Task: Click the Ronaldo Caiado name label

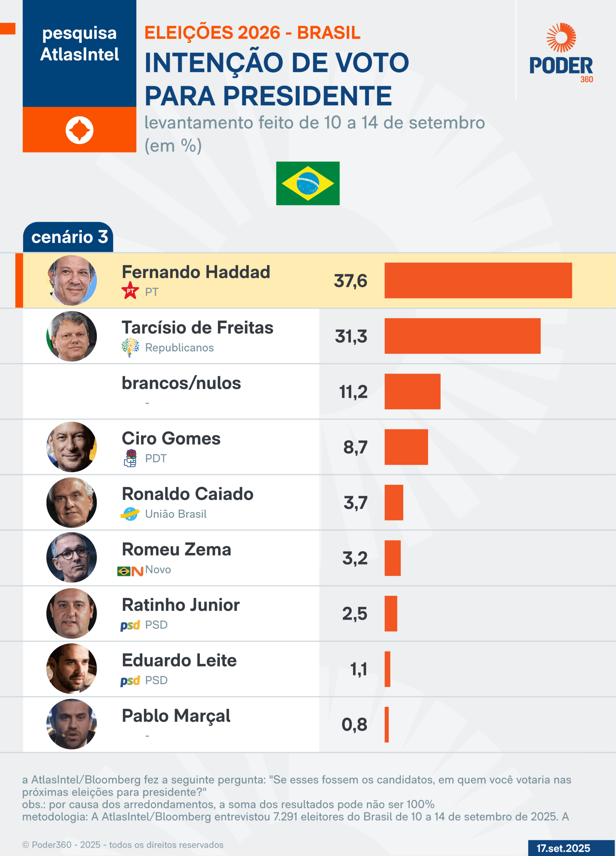Action: (188, 494)
